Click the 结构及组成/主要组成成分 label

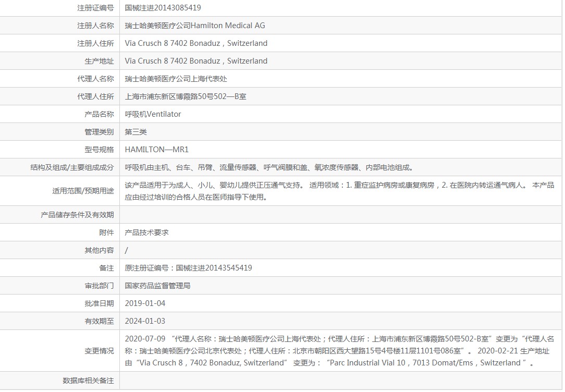72,167
